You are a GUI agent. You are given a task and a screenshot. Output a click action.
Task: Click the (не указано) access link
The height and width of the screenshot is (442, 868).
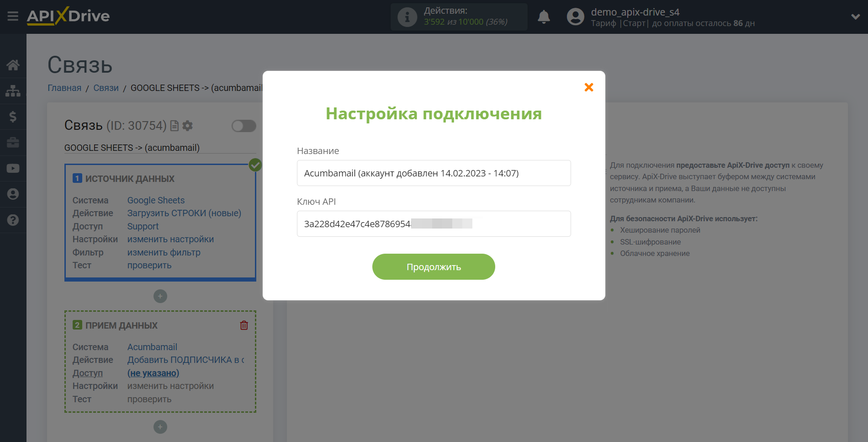pos(153,373)
